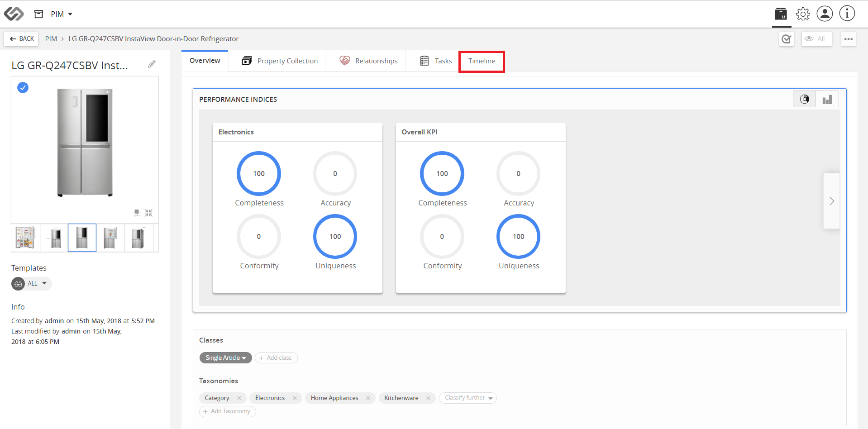Click the BACK button
This screenshot has width=868, height=429.
click(22, 39)
